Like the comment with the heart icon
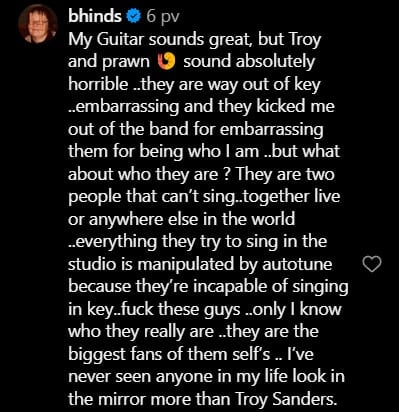Screen dimensions: 399x412 [x=371, y=265]
